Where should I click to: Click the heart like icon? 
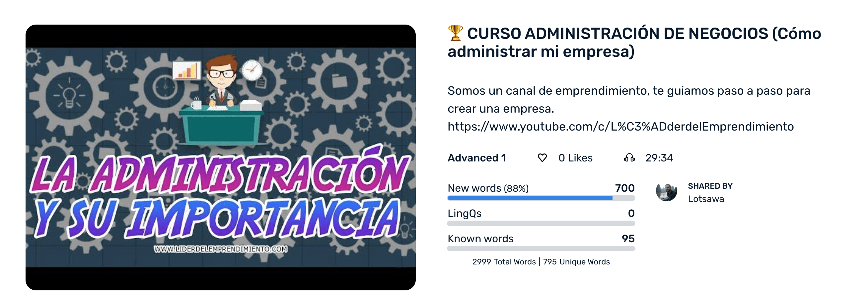coord(542,157)
